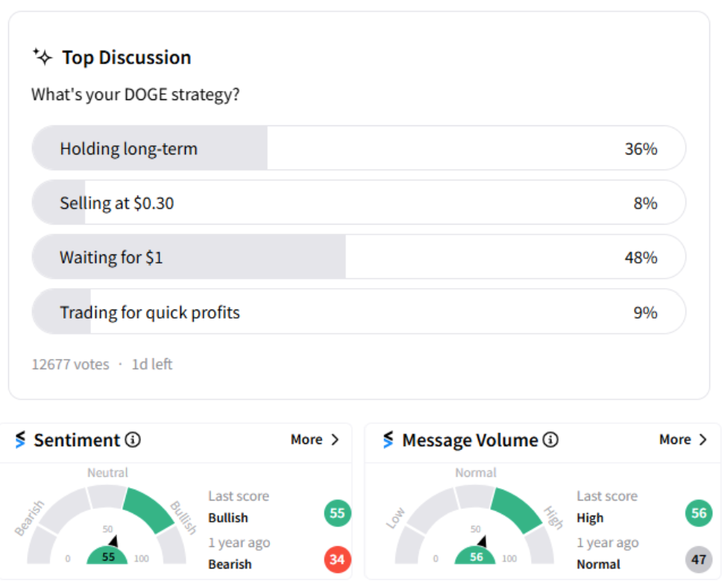Click the Message Volume info icon
Viewport: 728px width, 585px height.
tap(550, 440)
